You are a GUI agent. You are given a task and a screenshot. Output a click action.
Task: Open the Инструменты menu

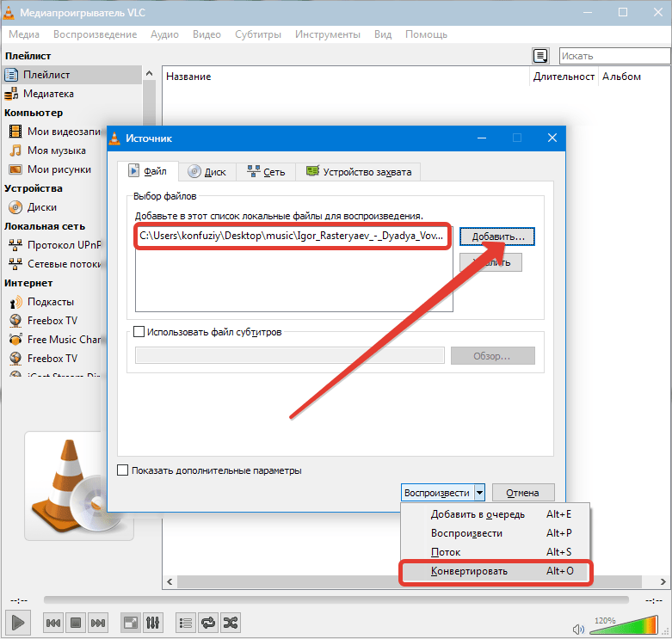(328, 34)
